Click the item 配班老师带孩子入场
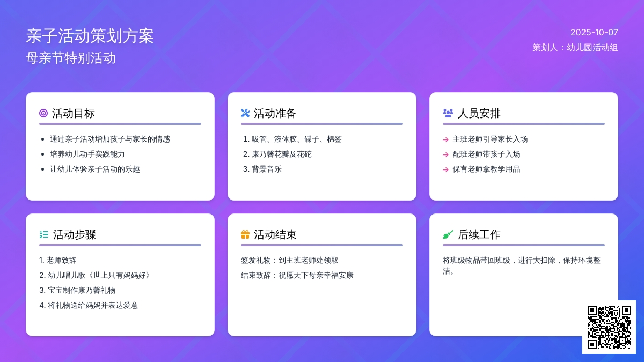This screenshot has width=644, height=362. (x=486, y=154)
